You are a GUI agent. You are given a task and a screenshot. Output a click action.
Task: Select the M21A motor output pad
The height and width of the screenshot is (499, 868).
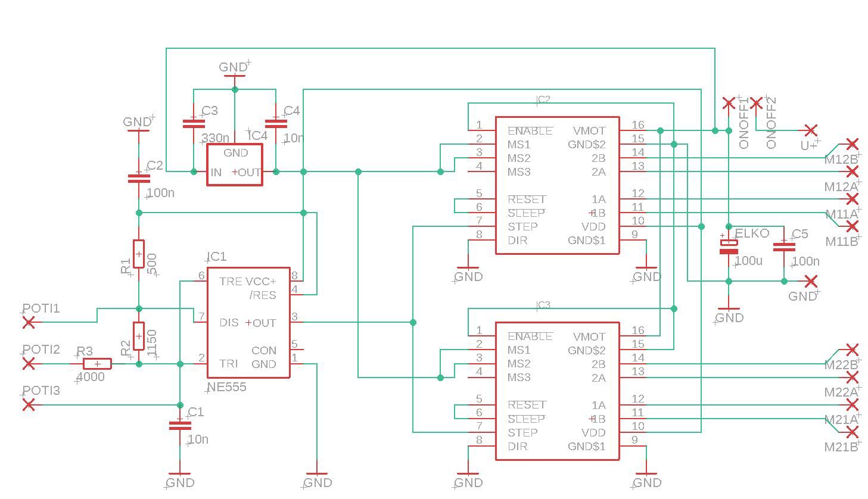tap(852, 405)
